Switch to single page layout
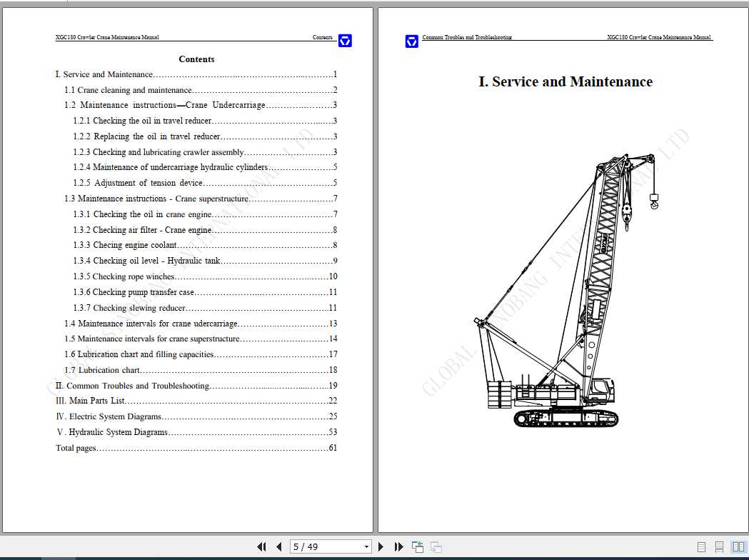The height and width of the screenshot is (560, 749). (x=701, y=547)
